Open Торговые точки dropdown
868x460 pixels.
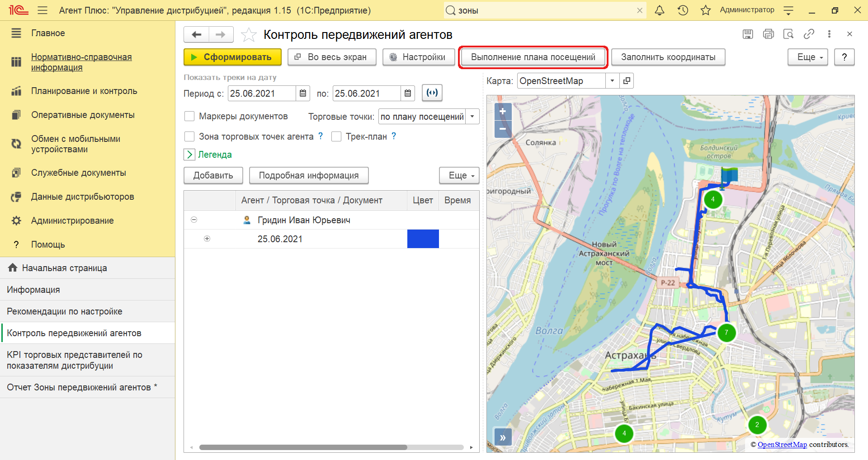coord(472,117)
